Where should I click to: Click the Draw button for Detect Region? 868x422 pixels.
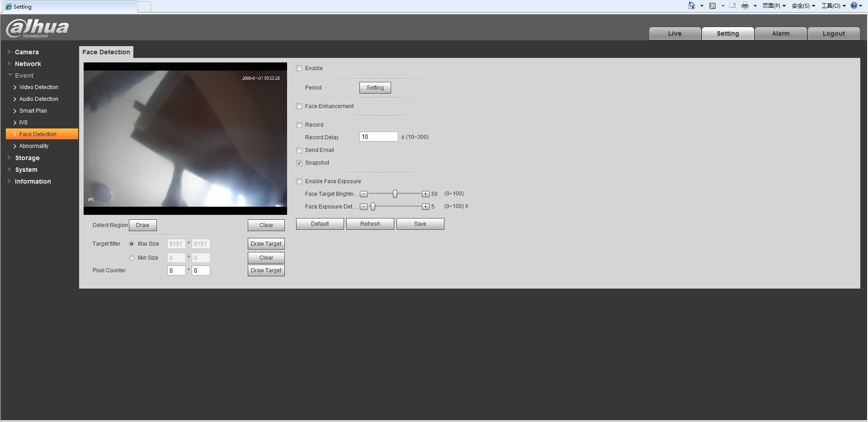point(143,225)
